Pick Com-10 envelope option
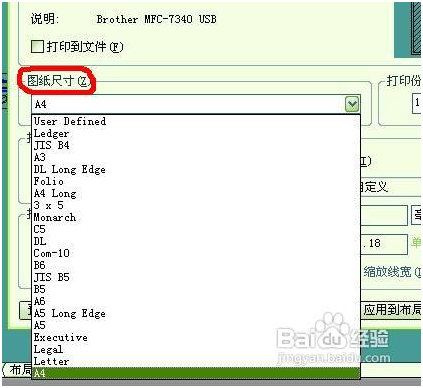 (196, 253)
